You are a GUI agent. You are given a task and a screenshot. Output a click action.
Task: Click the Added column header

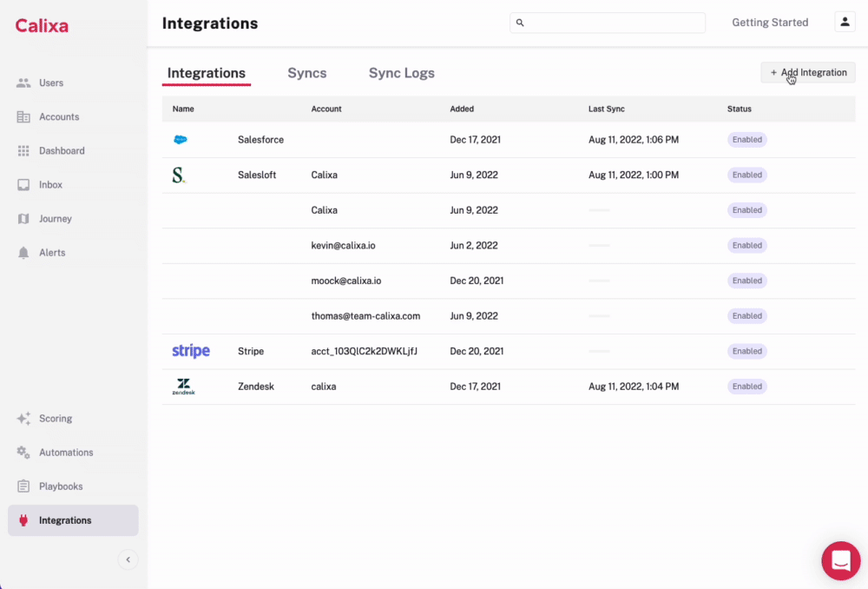pyautogui.click(x=462, y=109)
